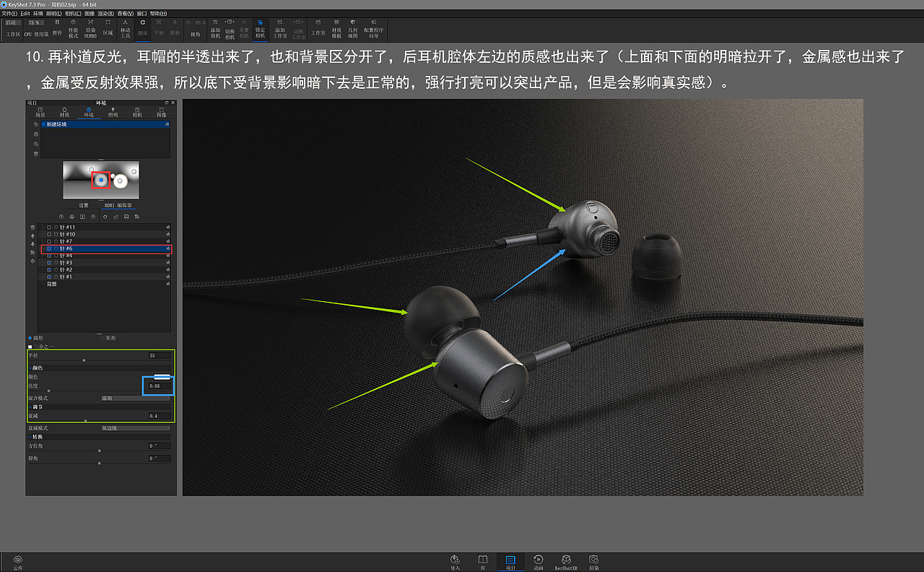Image resolution: width=924 pixels, height=572 pixels.
Task: Uncheck the 针 #3 pin checkbox
Action: click(x=49, y=263)
